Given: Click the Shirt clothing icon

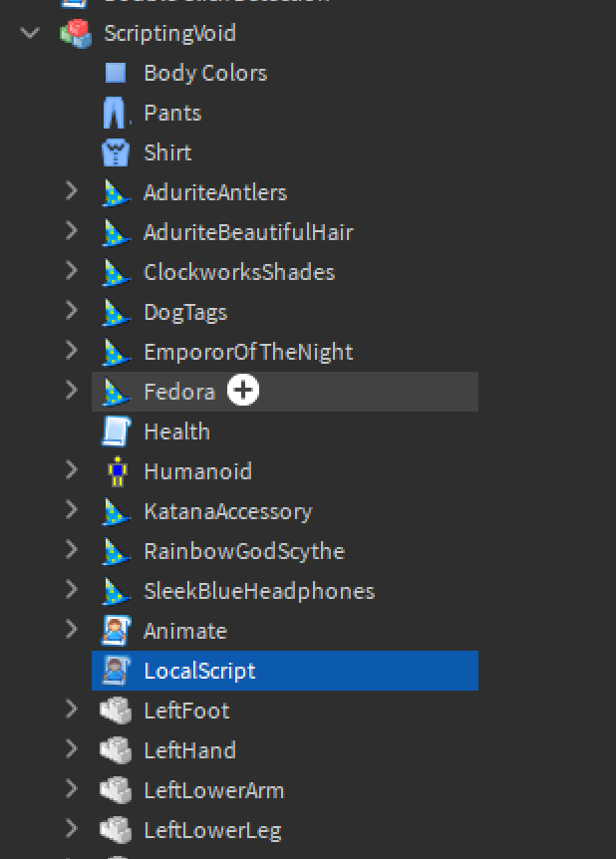Looking at the screenshot, I should tap(116, 152).
